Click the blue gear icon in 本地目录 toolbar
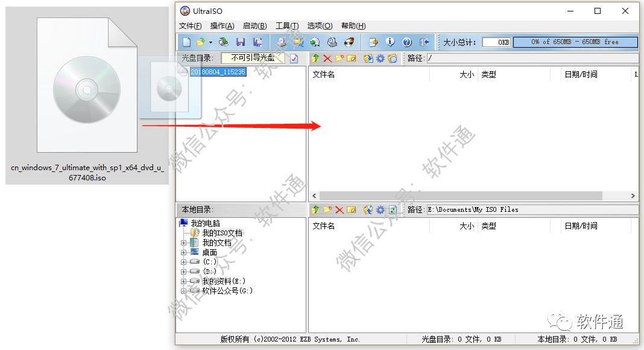Viewport: 644px width, 350px height. (x=380, y=209)
